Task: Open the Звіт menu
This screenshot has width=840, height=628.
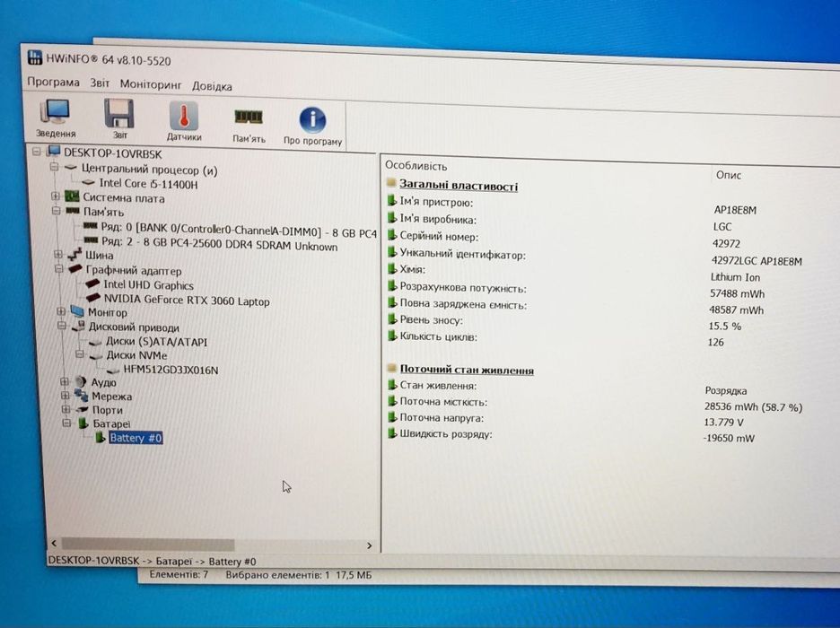Action: point(100,83)
